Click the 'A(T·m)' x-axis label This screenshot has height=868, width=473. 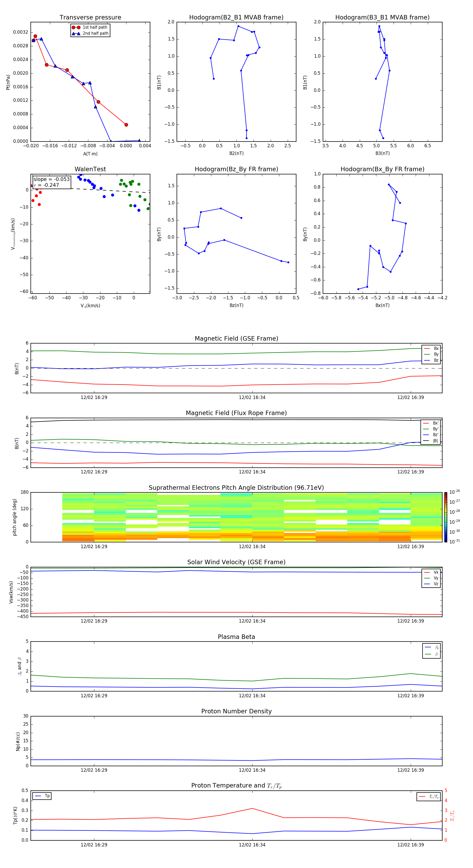pyautogui.click(x=90, y=154)
